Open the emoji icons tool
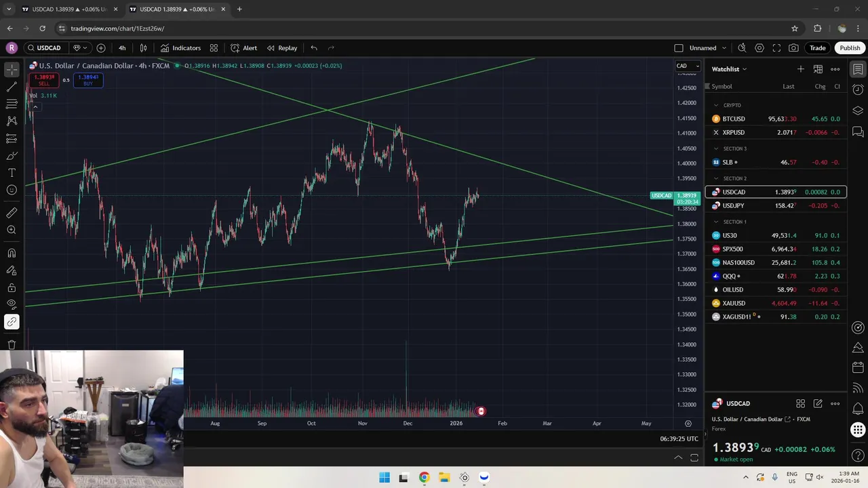This screenshot has width=868, height=488. [x=12, y=190]
